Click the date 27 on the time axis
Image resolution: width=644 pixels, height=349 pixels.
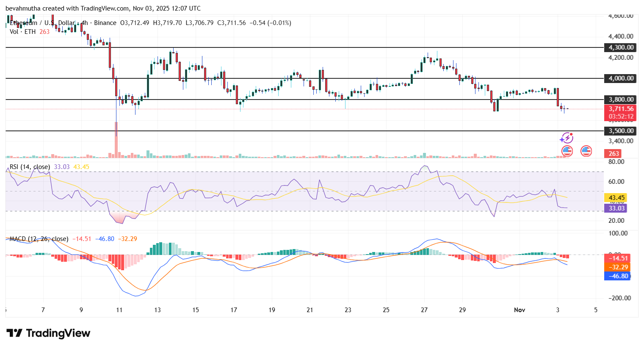424,310
